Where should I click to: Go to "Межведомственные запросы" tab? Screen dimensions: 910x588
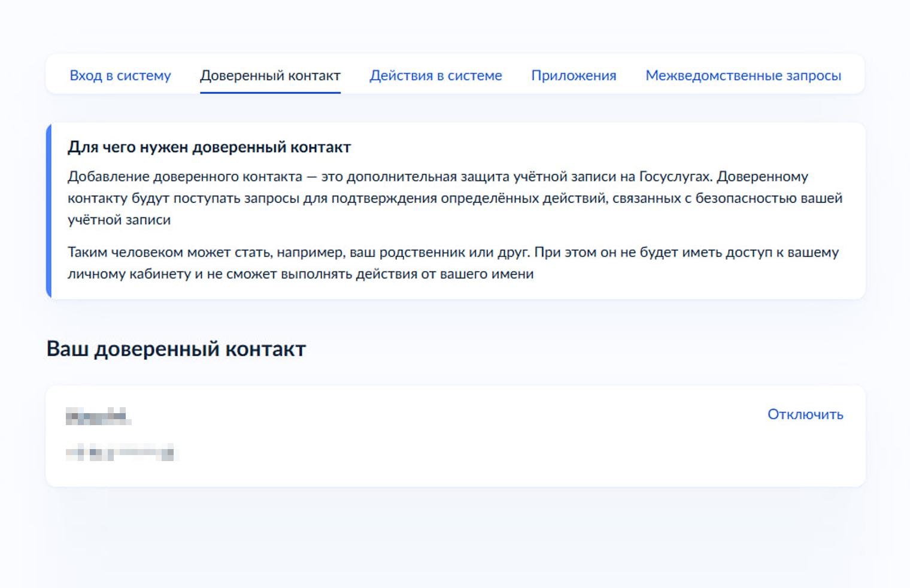[x=743, y=75]
